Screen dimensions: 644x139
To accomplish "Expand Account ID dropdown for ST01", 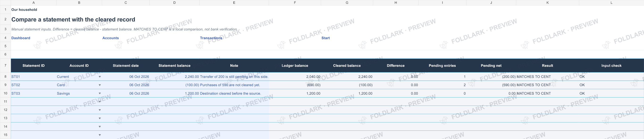I will 100,77.
